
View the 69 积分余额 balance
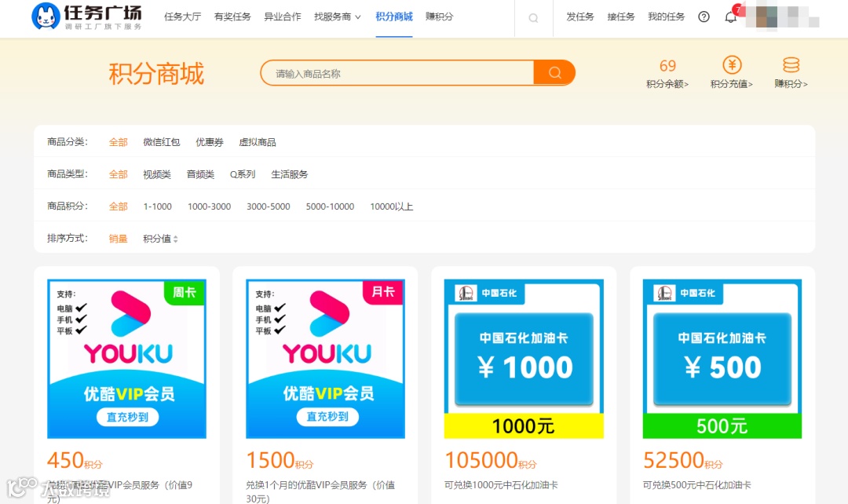(667, 73)
